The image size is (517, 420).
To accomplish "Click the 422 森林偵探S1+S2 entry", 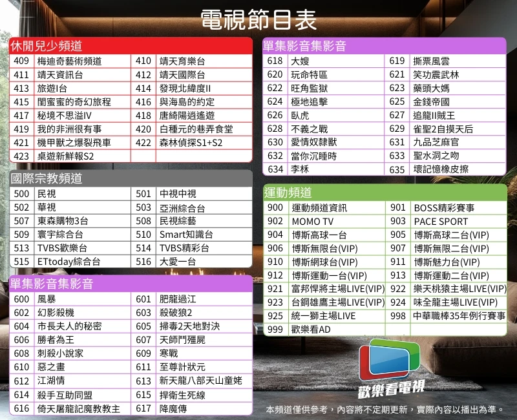I will (190, 142).
